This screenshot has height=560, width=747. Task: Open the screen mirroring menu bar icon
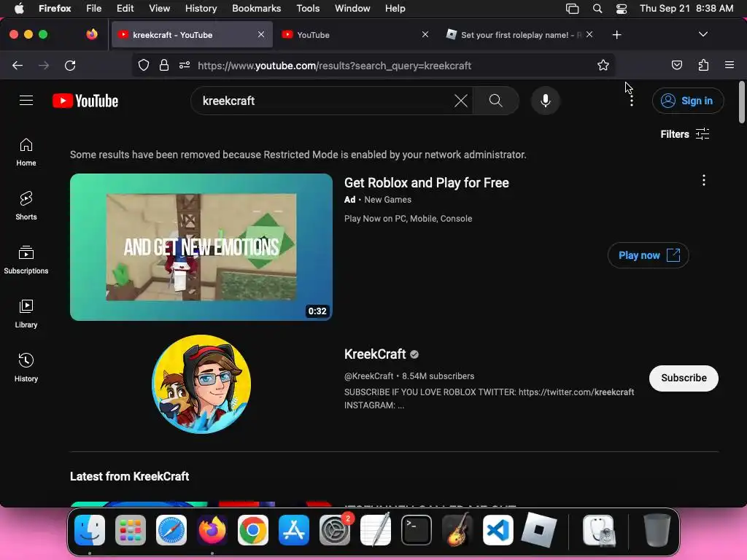(x=572, y=8)
